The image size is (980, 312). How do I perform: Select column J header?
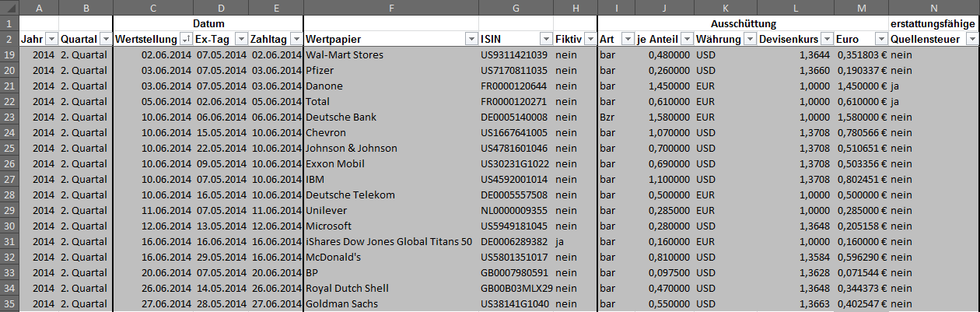tap(664, 8)
